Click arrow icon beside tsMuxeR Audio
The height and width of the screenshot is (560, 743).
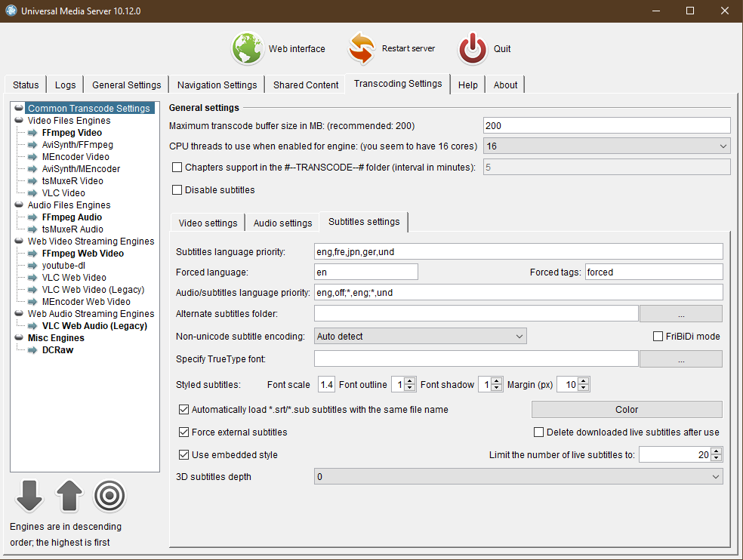32,229
